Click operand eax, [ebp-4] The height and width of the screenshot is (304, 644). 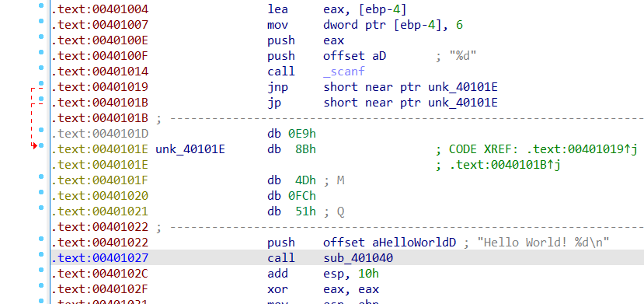365,9
